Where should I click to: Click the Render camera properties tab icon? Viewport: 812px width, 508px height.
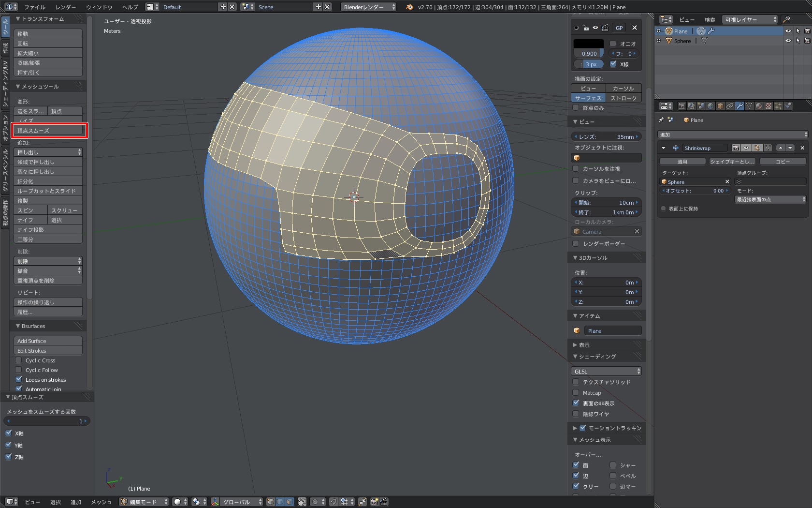[x=681, y=106]
